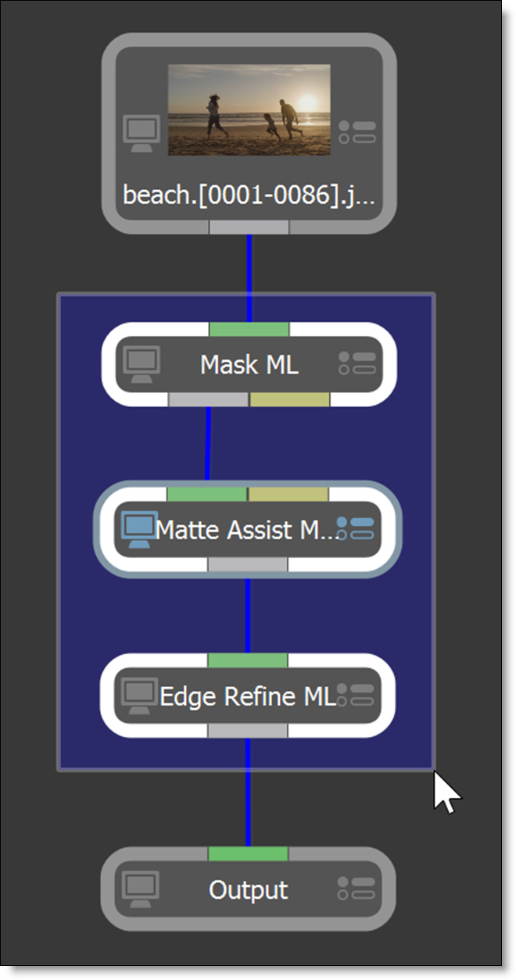Click the beach.[0001-0086] clip name
The width and height of the screenshot is (516, 980).
(x=249, y=195)
